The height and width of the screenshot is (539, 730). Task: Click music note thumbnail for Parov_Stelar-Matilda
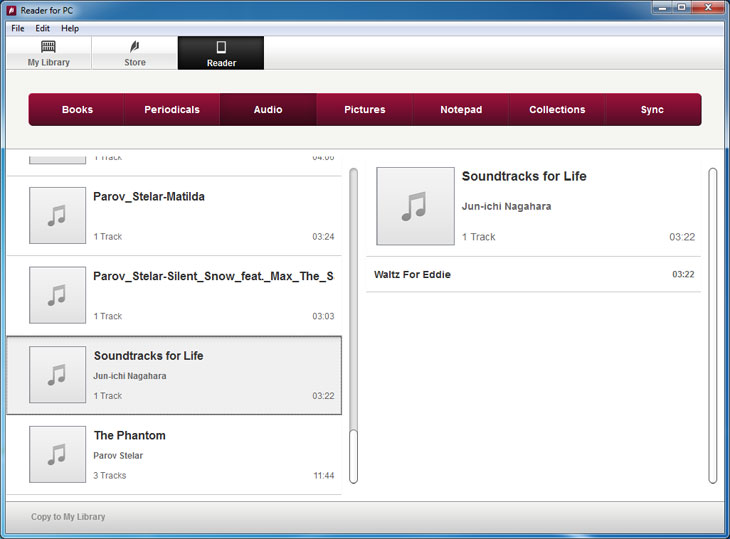tap(57, 215)
